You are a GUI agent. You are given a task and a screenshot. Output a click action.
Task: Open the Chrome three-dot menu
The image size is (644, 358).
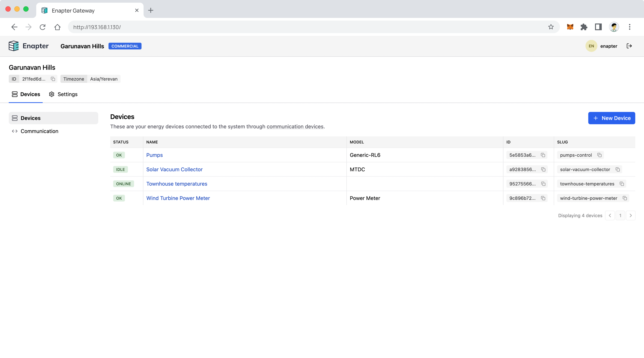(x=629, y=27)
